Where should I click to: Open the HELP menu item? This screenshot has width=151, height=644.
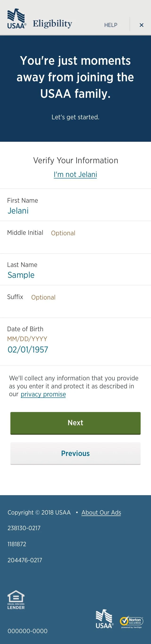111,25
